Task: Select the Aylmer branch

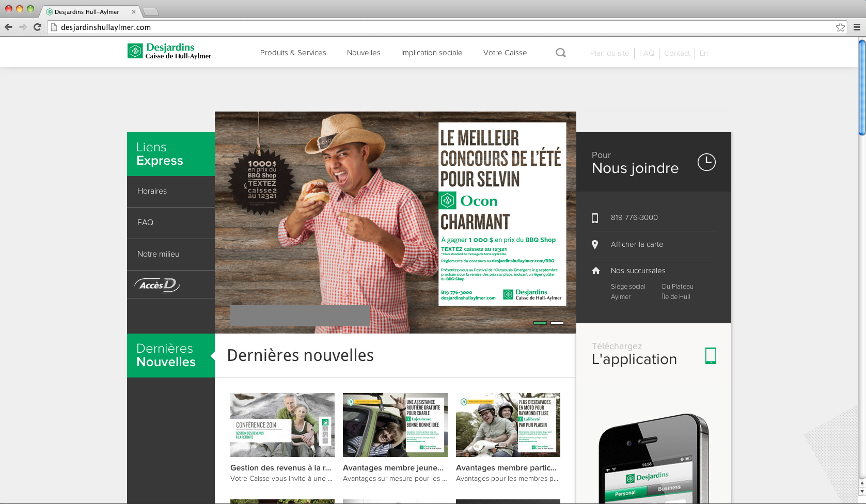Action: 621,297
